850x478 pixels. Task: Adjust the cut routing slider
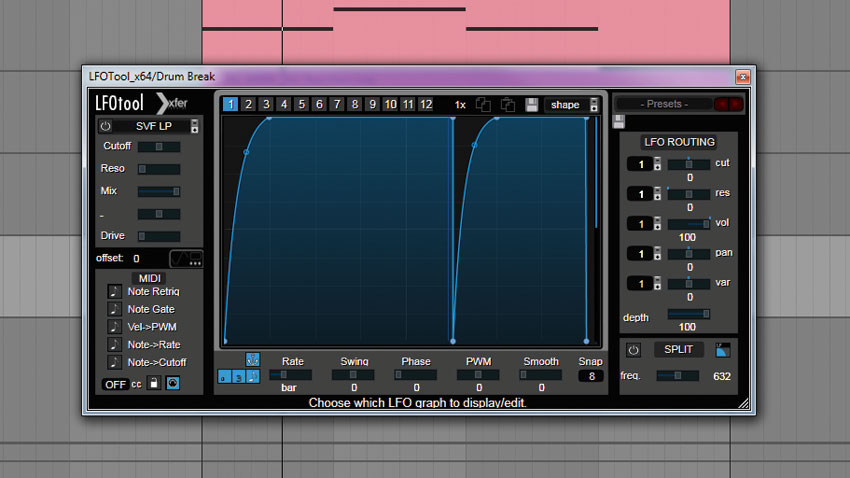tap(688, 164)
